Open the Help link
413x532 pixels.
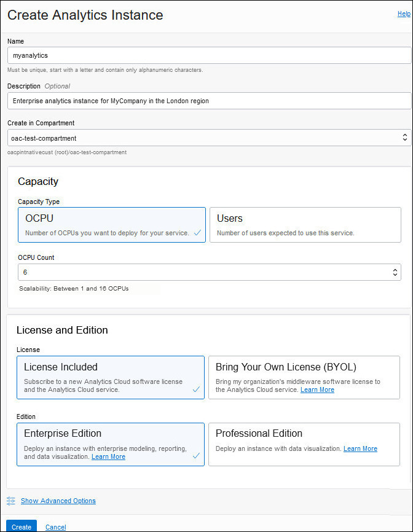pos(404,13)
